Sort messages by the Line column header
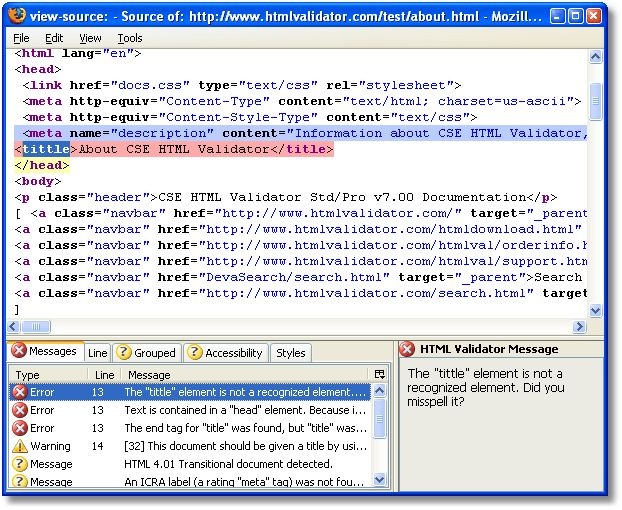 [x=103, y=375]
